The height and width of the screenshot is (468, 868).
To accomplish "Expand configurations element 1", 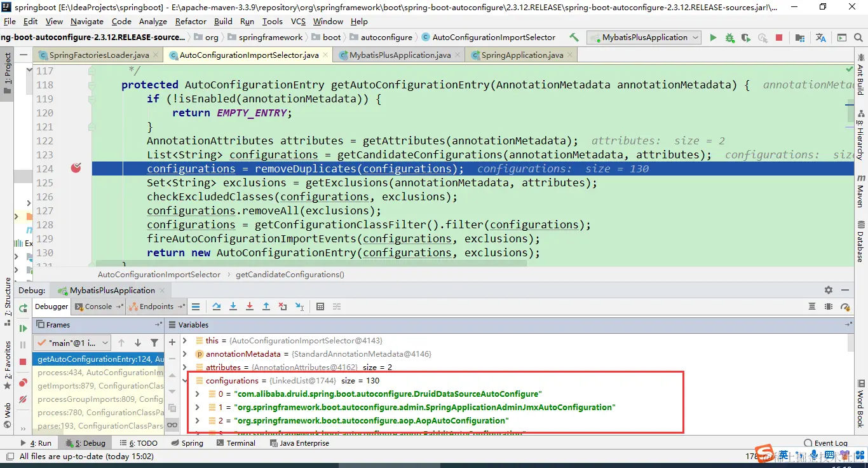I will click(x=198, y=408).
